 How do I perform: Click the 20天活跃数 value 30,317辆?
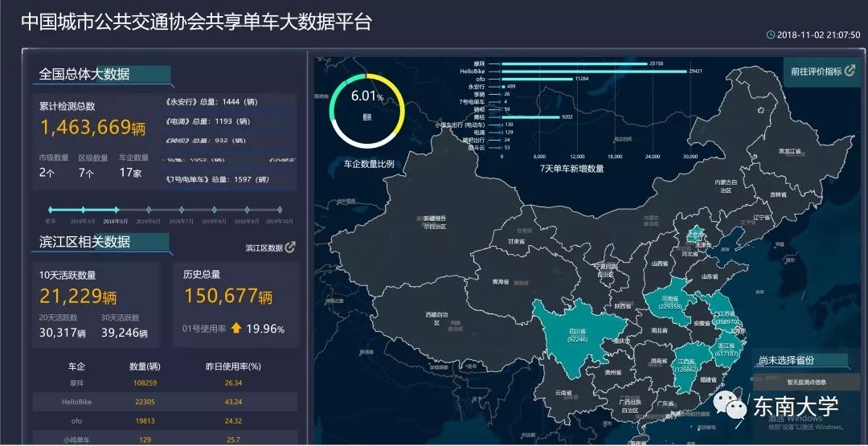pos(63,333)
